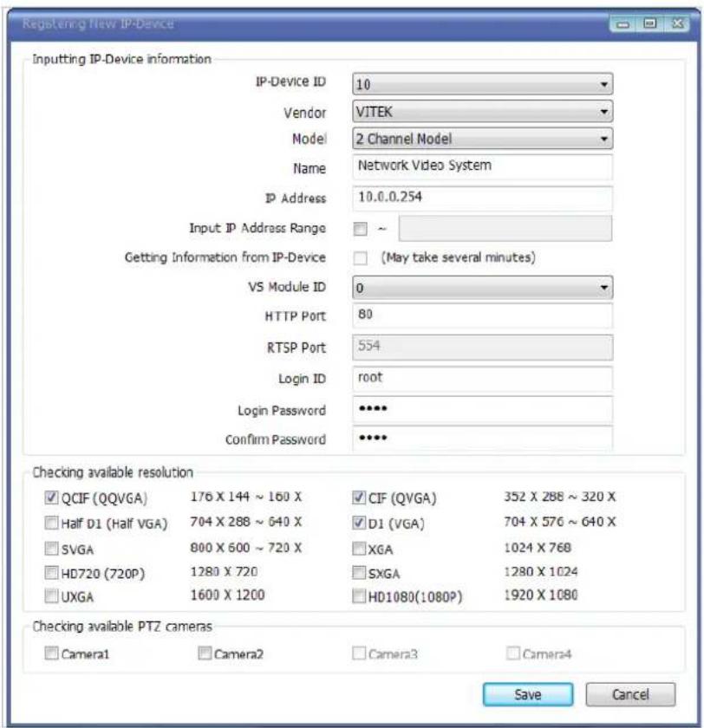Uncheck the QCIF (QQVGA) resolution
This screenshot has height=728, width=704.
tap(51, 497)
